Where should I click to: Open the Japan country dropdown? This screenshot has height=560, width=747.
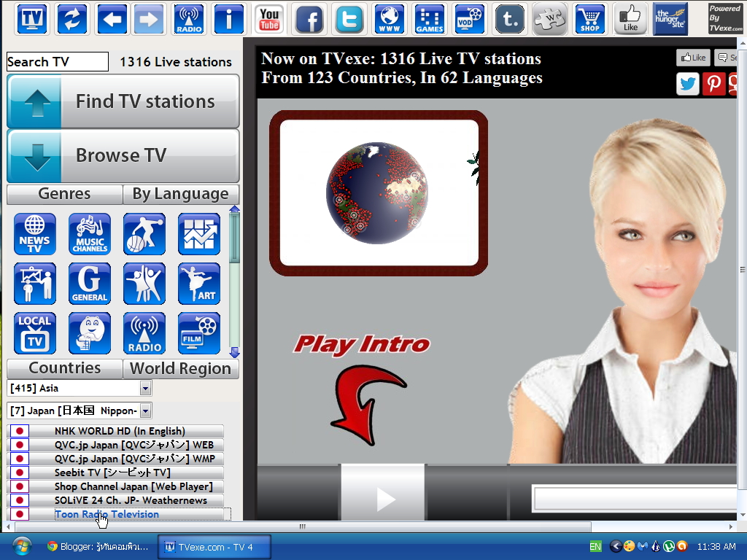click(79, 411)
